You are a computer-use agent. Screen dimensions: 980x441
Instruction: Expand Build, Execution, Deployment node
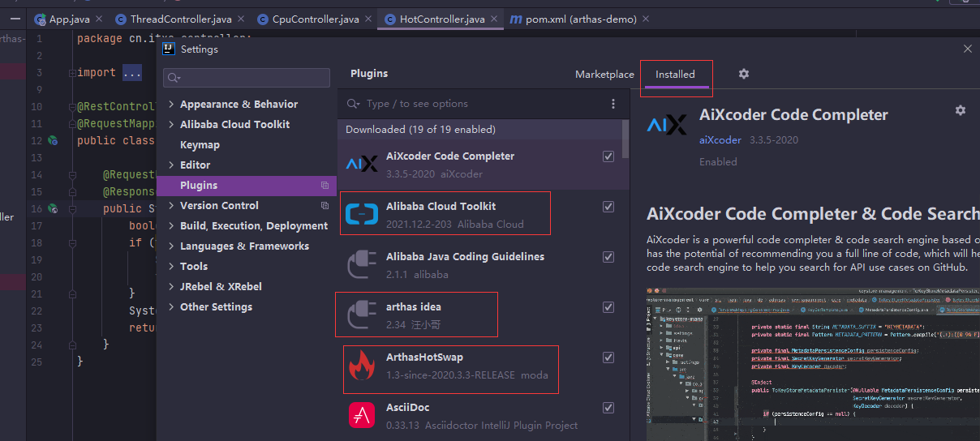171,226
